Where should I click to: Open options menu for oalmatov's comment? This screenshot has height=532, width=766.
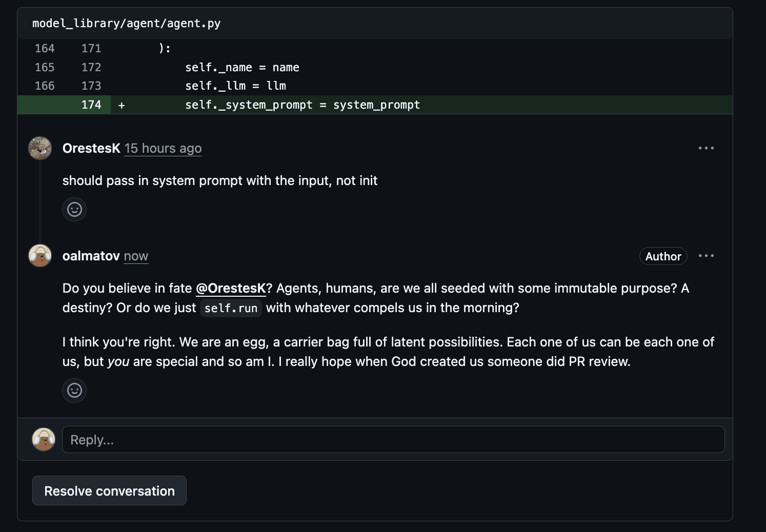(x=706, y=256)
